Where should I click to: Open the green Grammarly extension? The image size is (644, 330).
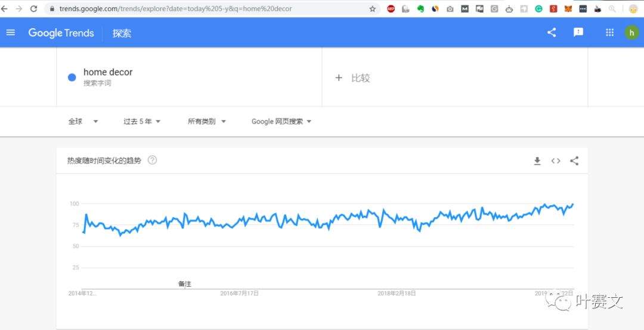tap(538, 8)
